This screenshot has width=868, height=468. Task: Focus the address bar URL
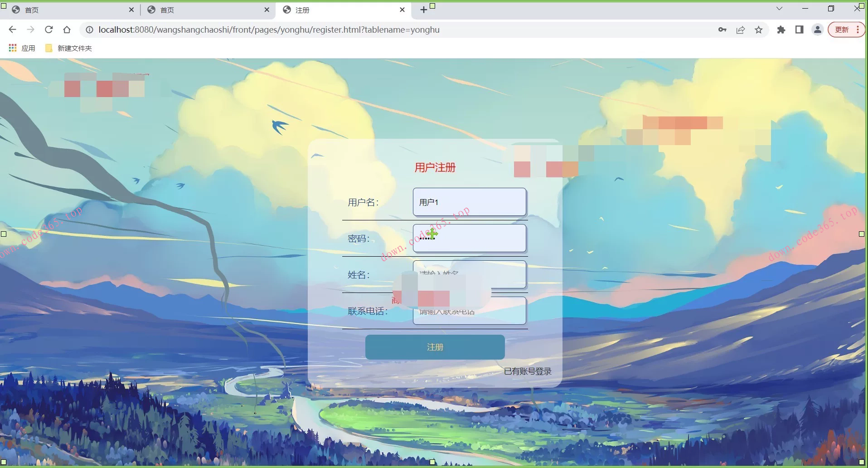[269, 30]
